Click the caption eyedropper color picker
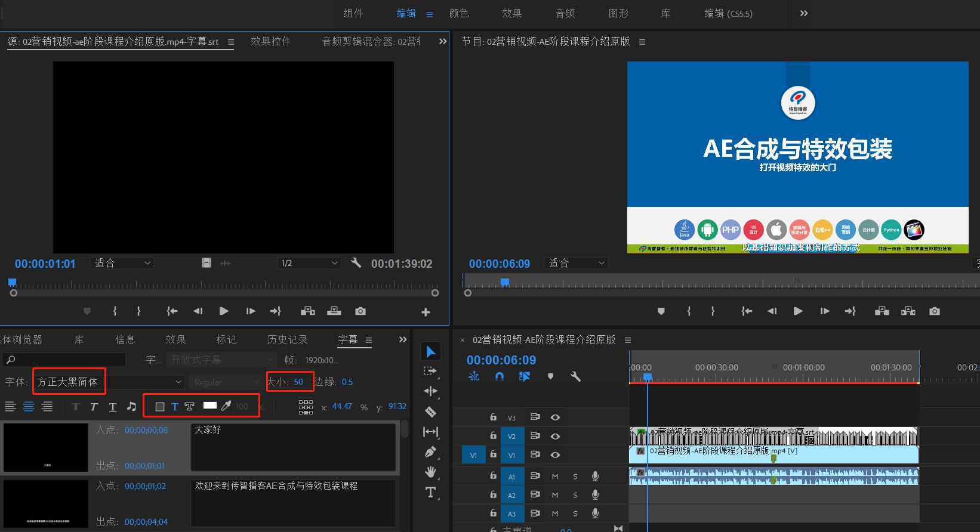Screen dimensions: 980x532 (x=226, y=406)
